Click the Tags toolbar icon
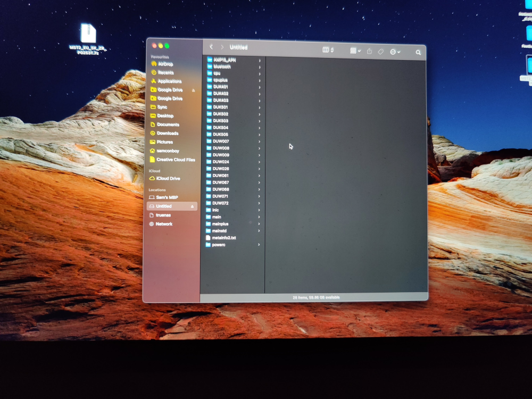The height and width of the screenshot is (399, 532). (381, 52)
